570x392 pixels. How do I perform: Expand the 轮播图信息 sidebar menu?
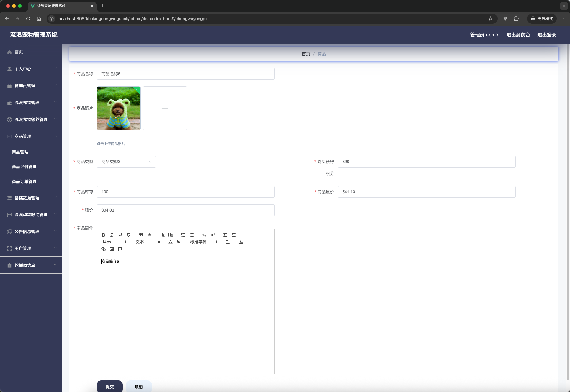pos(31,265)
